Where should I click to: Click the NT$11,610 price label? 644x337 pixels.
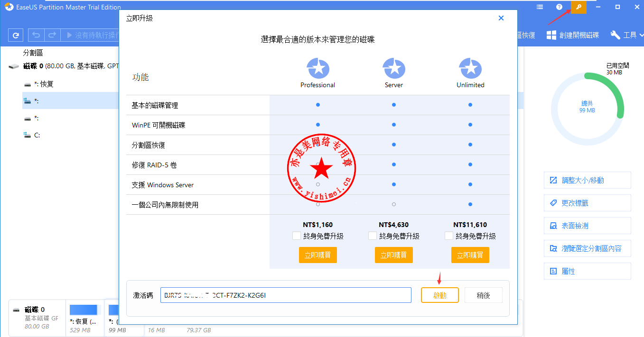(470, 225)
